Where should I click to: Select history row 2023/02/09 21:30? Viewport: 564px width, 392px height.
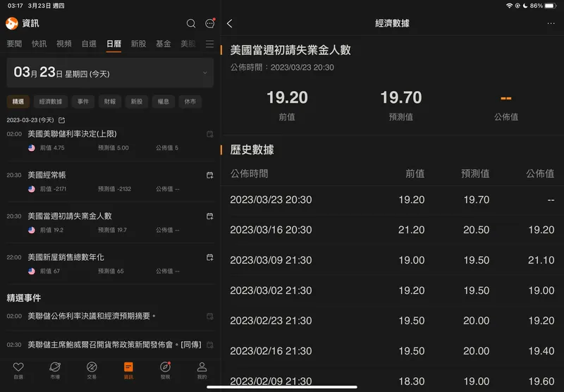pyautogui.click(x=392, y=381)
